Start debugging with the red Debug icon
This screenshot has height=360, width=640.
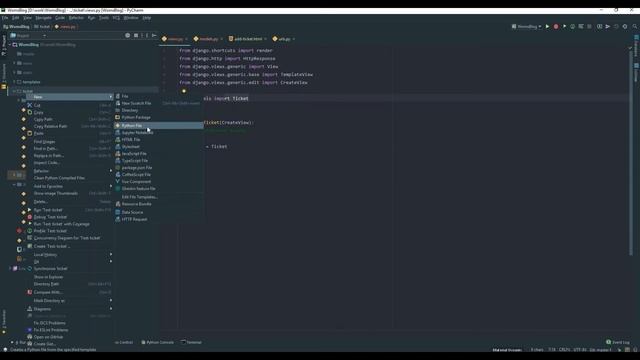pos(556,27)
